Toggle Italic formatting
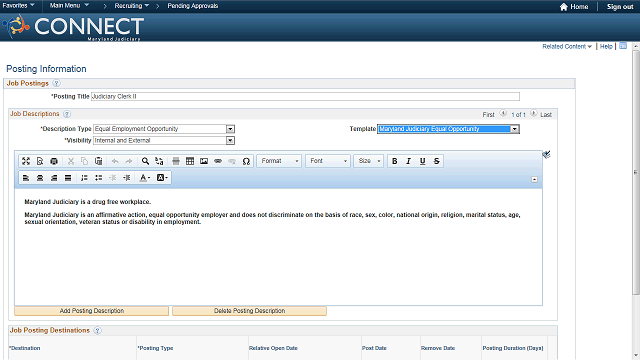The image size is (640, 360). [408, 161]
